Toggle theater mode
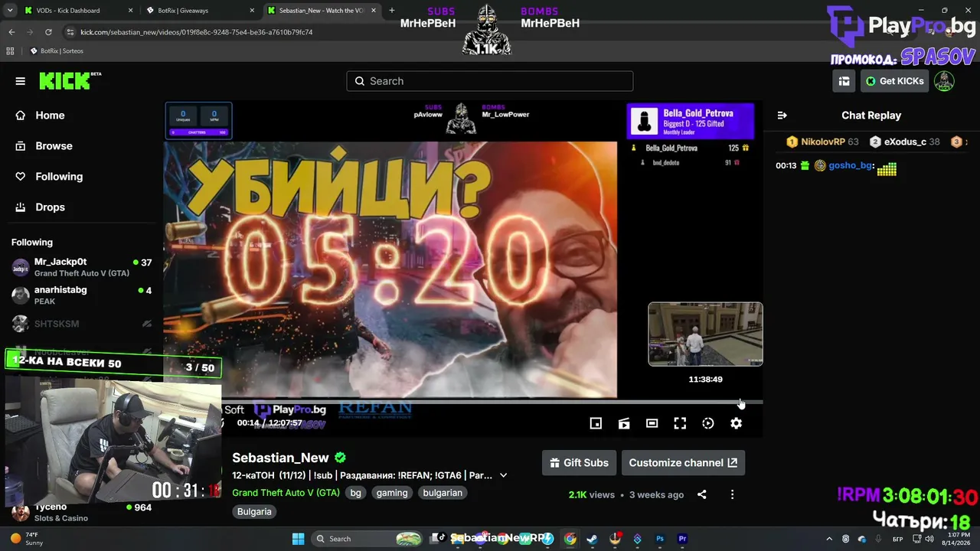The width and height of the screenshot is (980, 551). [652, 423]
